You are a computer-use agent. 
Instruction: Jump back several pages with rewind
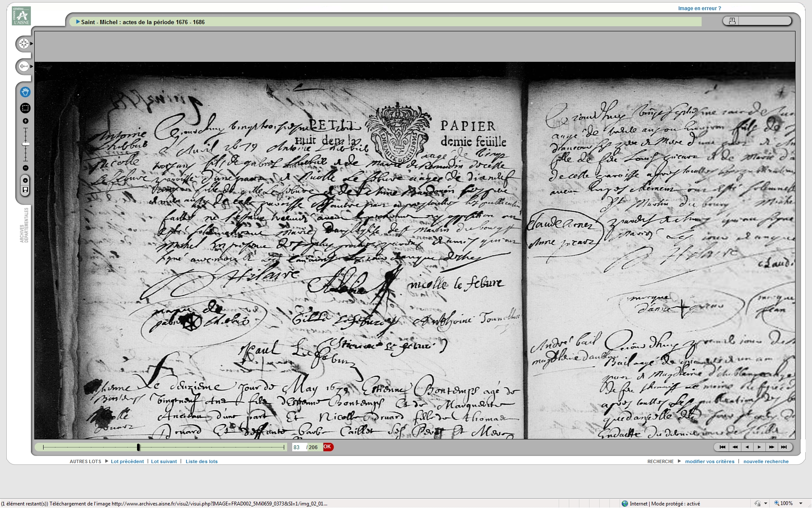pyautogui.click(x=735, y=447)
